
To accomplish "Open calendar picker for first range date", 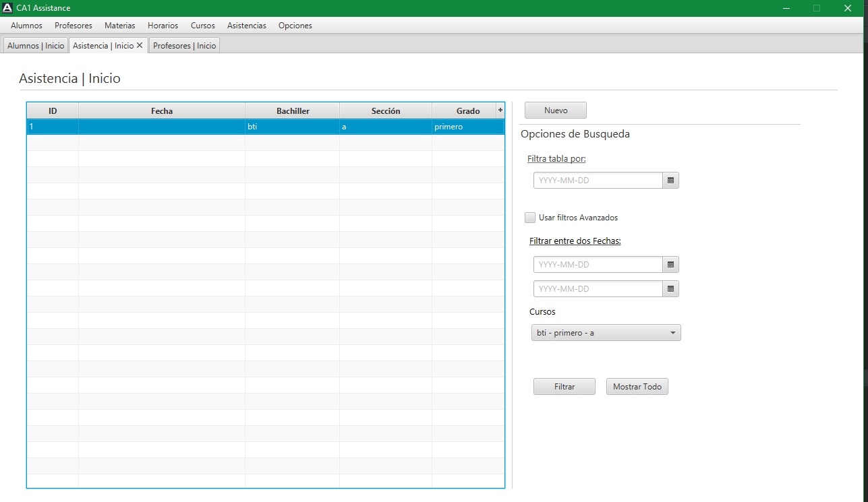I will [x=670, y=265].
